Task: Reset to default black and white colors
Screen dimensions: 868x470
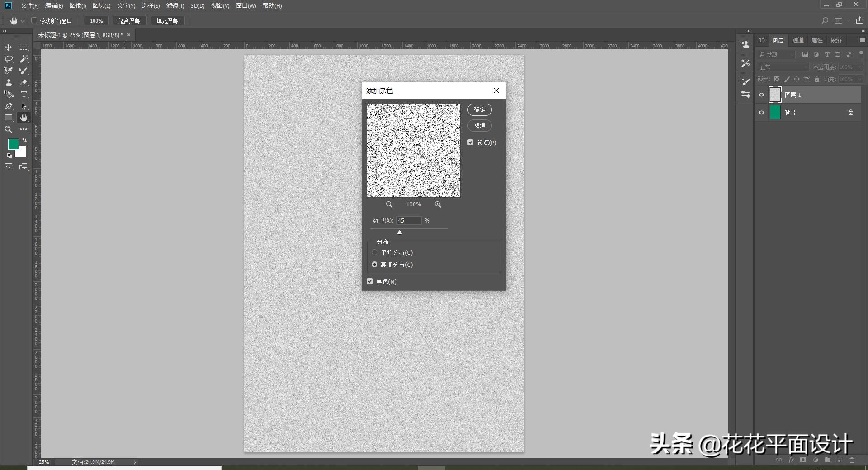Action: click(x=9, y=156)
